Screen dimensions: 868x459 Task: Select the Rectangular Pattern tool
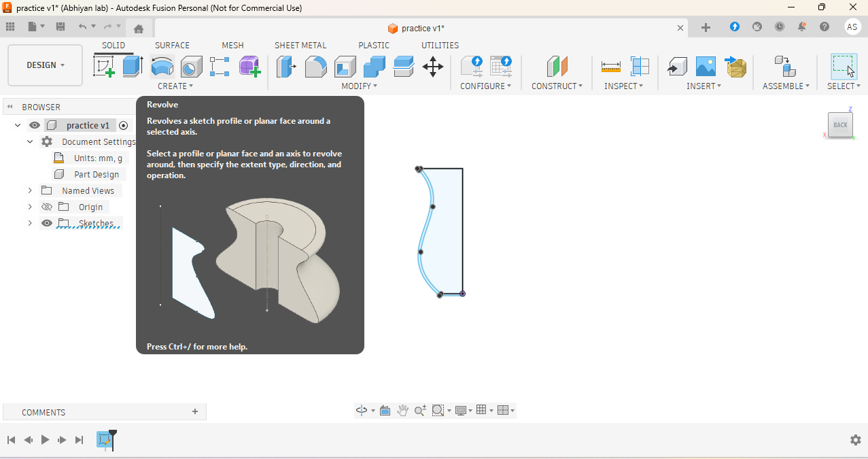(220, 67)
